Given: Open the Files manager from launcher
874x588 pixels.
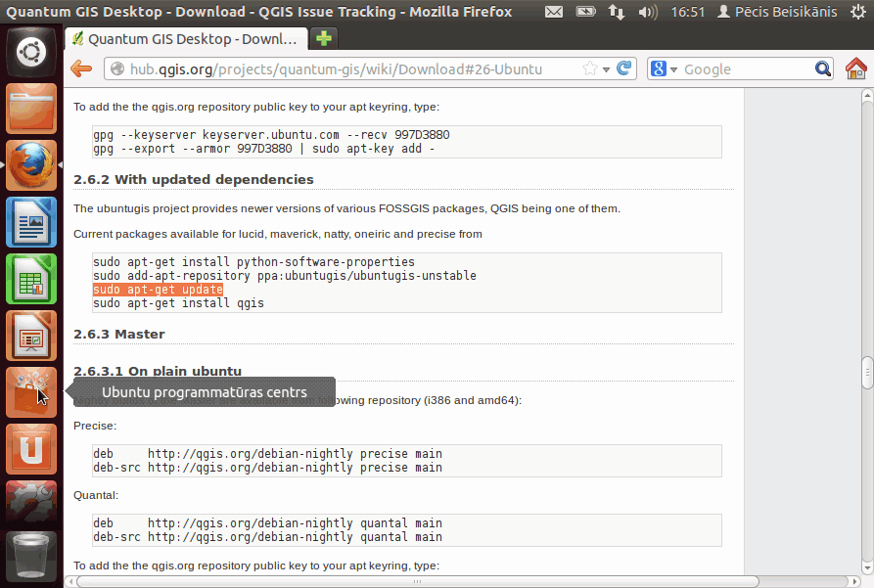Looking at the screenshot, I should 31,109.
